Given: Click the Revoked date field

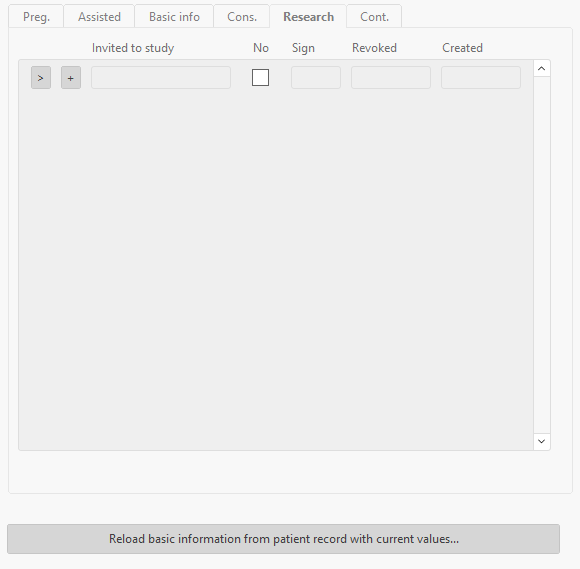Looking at the screenshot, I should click(391, 78).
